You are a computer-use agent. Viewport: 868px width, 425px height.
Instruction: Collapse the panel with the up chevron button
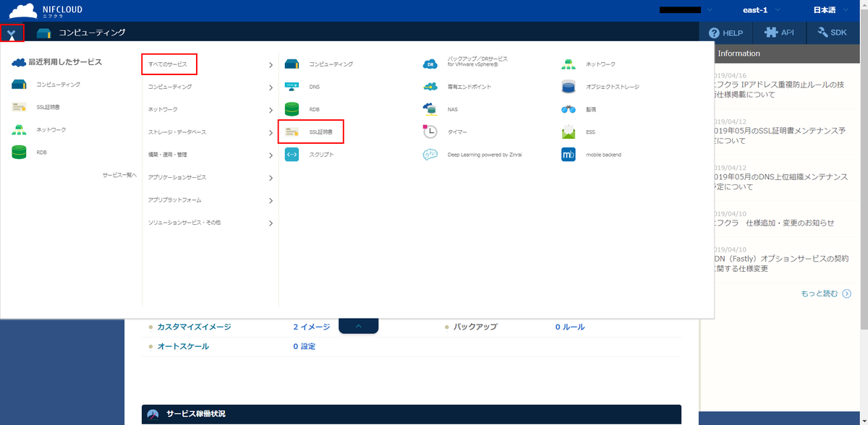click(358, 326)
